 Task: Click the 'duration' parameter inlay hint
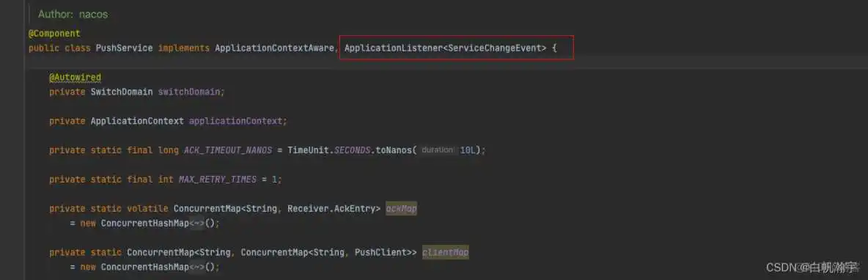pos(438,150)
